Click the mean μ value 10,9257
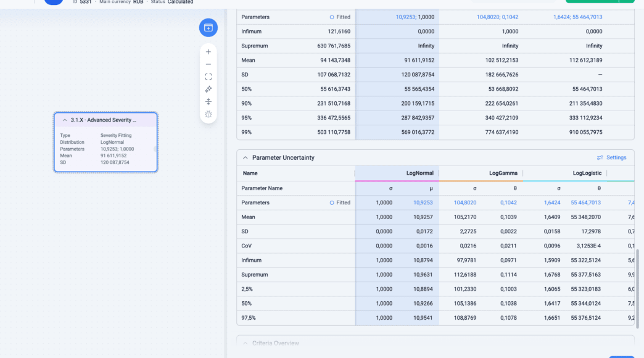The image size is (644, 358). (423, 217)
